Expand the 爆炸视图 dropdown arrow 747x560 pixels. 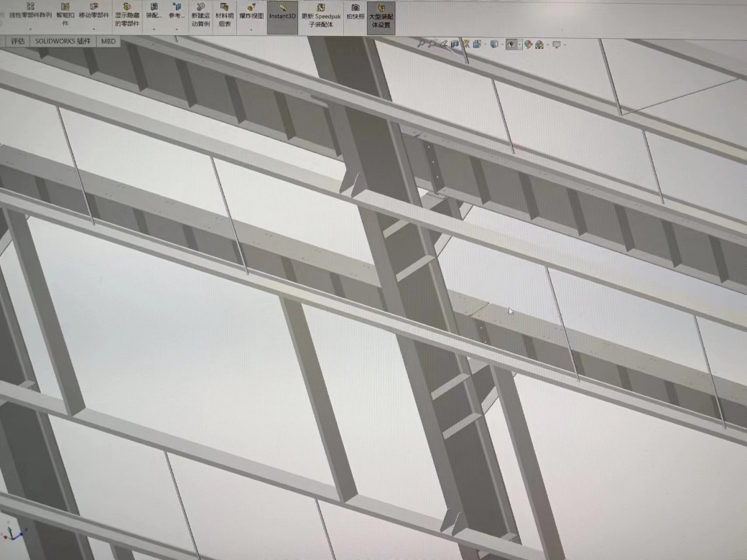251,30
